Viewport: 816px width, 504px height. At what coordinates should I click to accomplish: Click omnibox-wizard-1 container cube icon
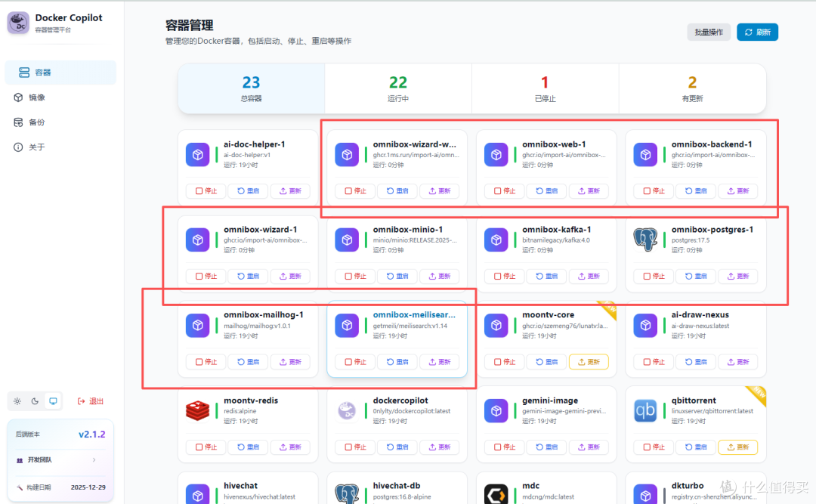(198, 240)
